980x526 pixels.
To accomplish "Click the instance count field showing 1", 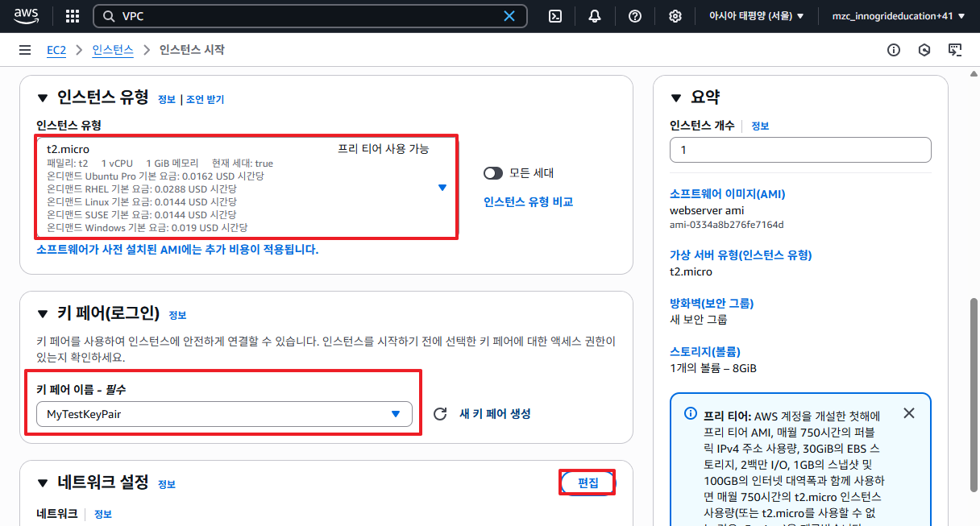I will tap(800, 150).
